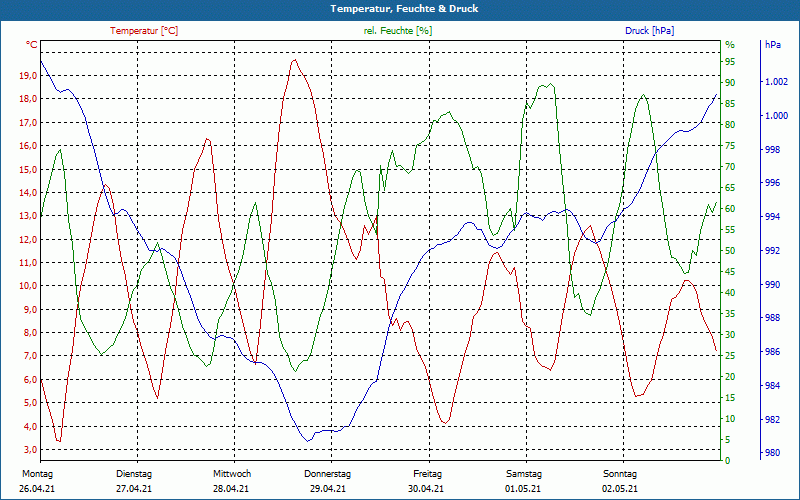Click the '16,0' temperature axis value
This screenshot has width=800, height=500.
pyautogui.click(x=28, y=146)
